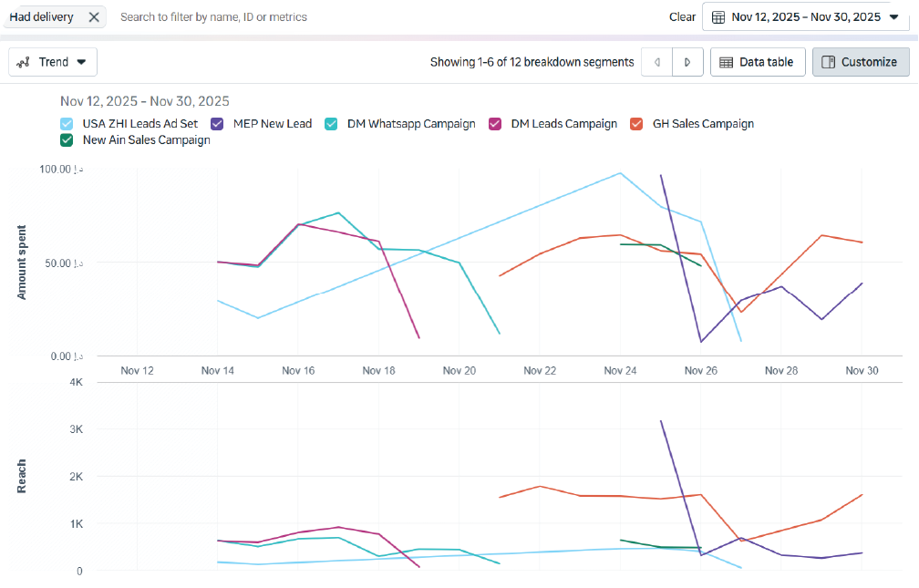
Task: Hide the DM Leads Campaign line
Action: [495, 124]
